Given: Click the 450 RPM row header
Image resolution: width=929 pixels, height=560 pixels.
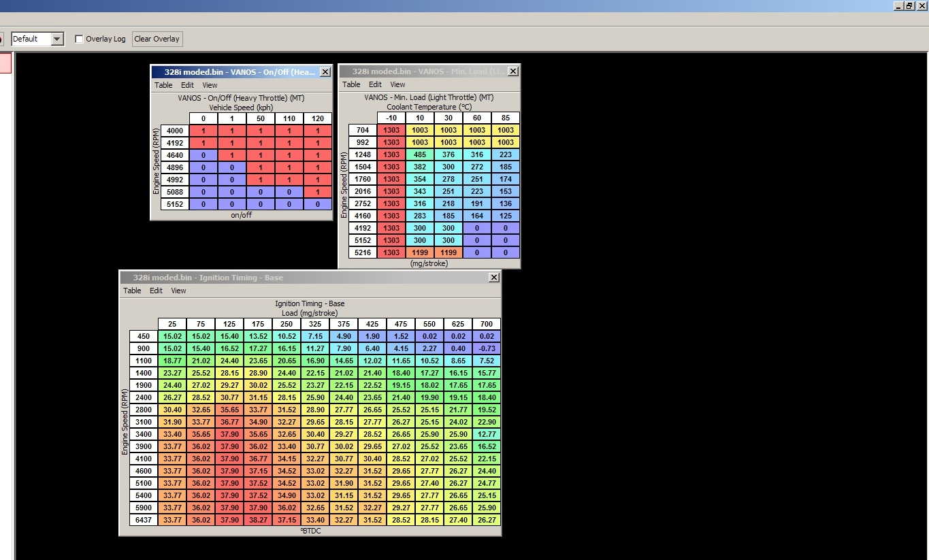Looking at the screenshot, I should coord(144,336).
